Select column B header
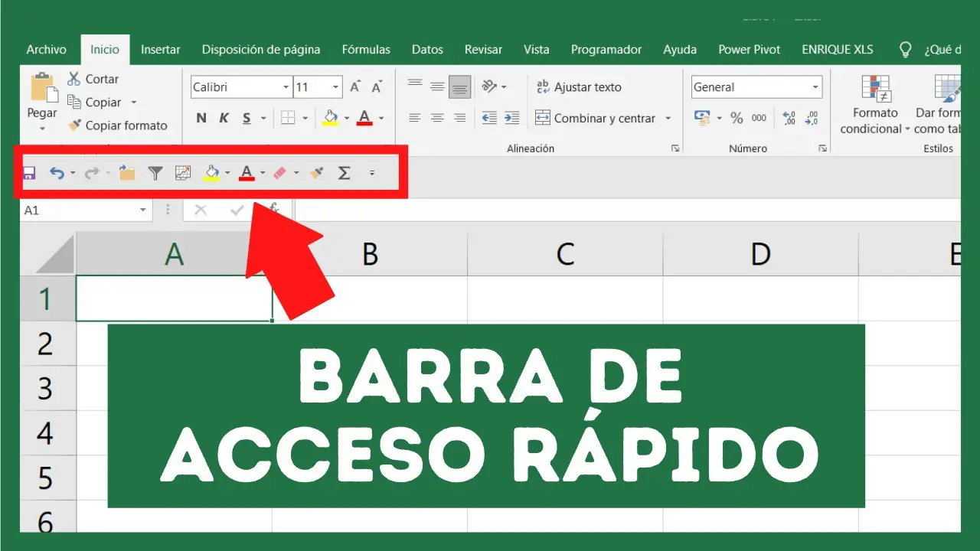980x551 pixels. pyautogui.click(x=370, y=254)
